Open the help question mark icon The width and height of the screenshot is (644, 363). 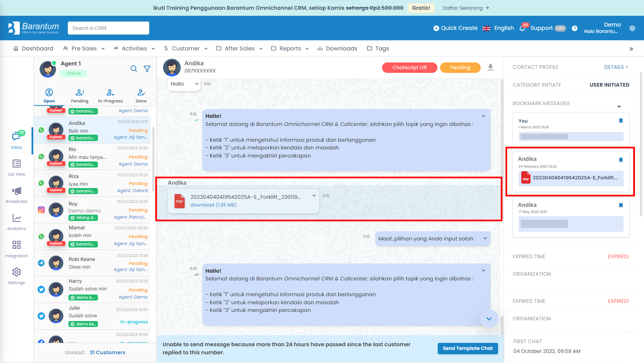(575, 28)
